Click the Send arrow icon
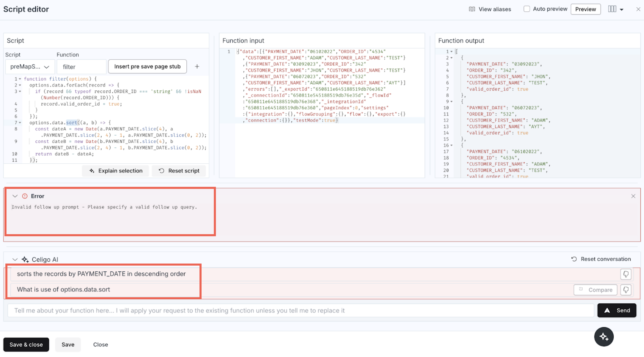 coord(607,310)
